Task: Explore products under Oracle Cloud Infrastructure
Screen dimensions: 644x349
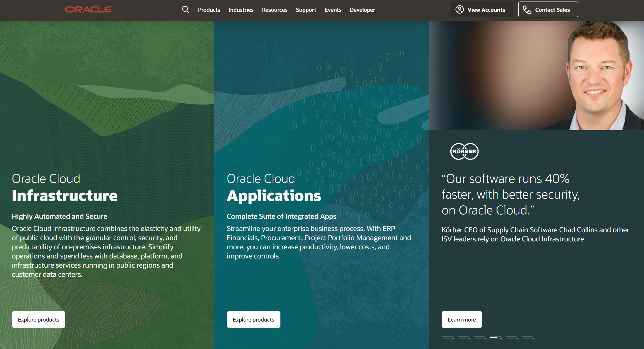Action: tap(38, 319)
